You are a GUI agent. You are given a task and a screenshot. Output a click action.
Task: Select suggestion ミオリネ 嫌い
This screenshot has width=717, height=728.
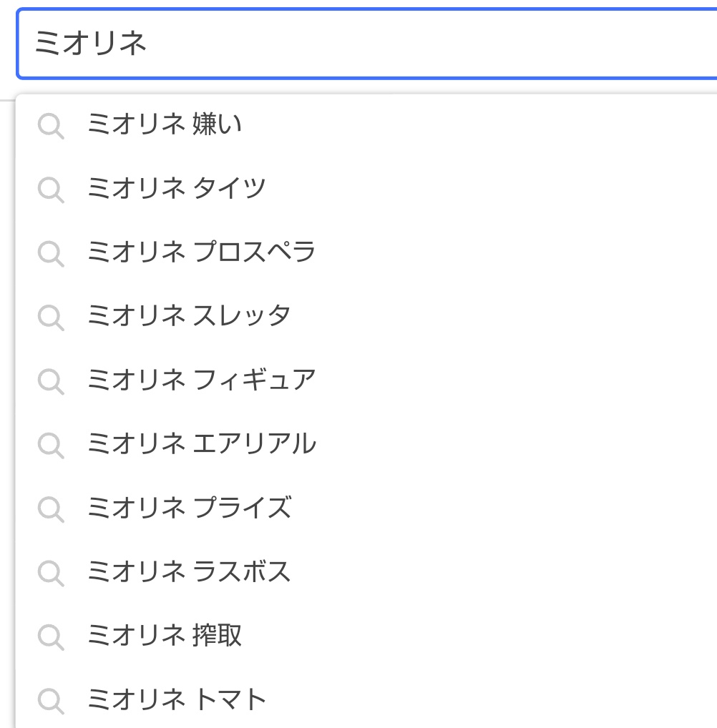click(x=367, y=124)
